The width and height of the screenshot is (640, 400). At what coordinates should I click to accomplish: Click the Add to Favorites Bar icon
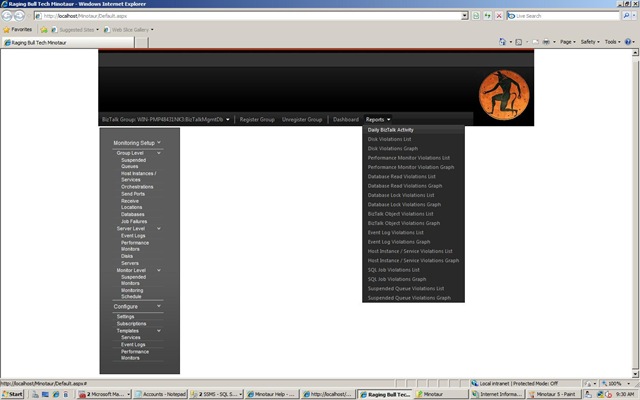[x=44, y=29]
